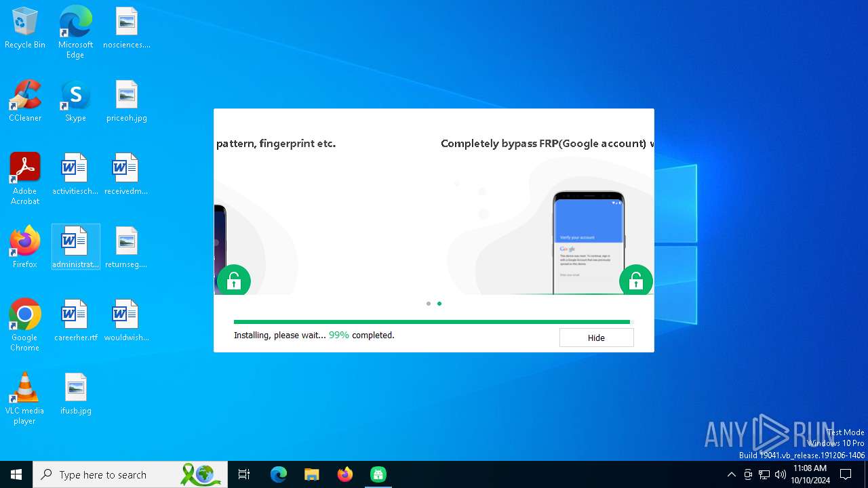
Task: Select the careerher.rtf document icon
Action: 75,321
